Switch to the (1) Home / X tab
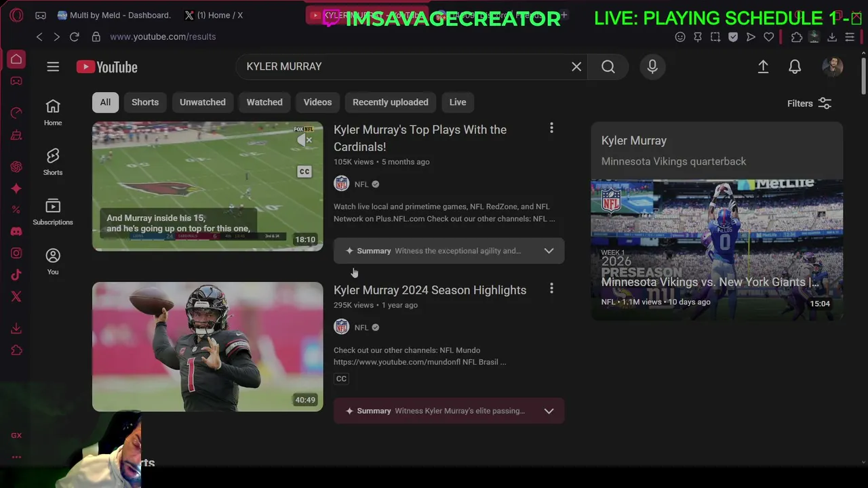Image resolution: width=868 pixels, height=488 pixels. tap(214, 15)
